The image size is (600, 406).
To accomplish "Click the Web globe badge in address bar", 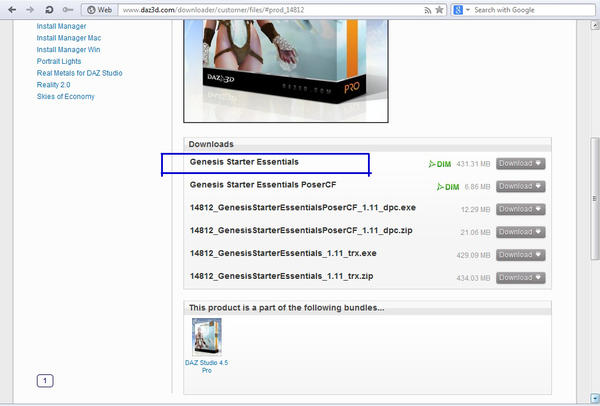I will pyautogui.click(x=99, y=10).
